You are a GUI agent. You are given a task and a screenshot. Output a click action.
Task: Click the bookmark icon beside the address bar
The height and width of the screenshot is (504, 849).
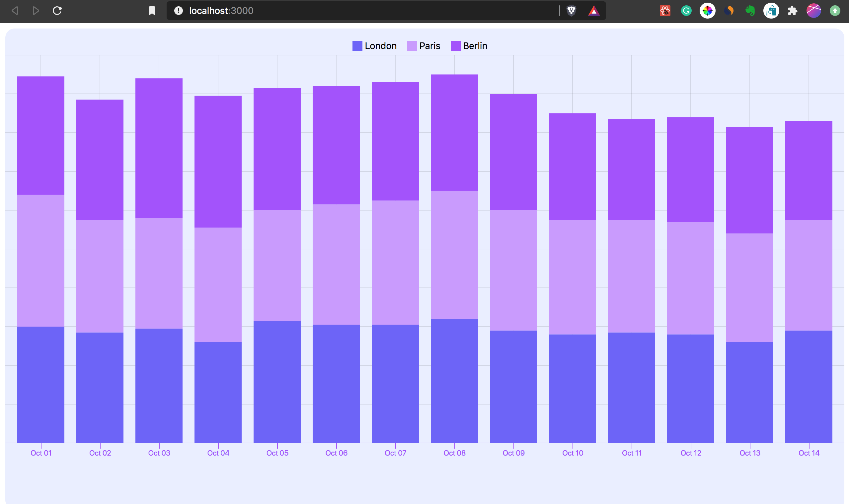tap(152, 11)
